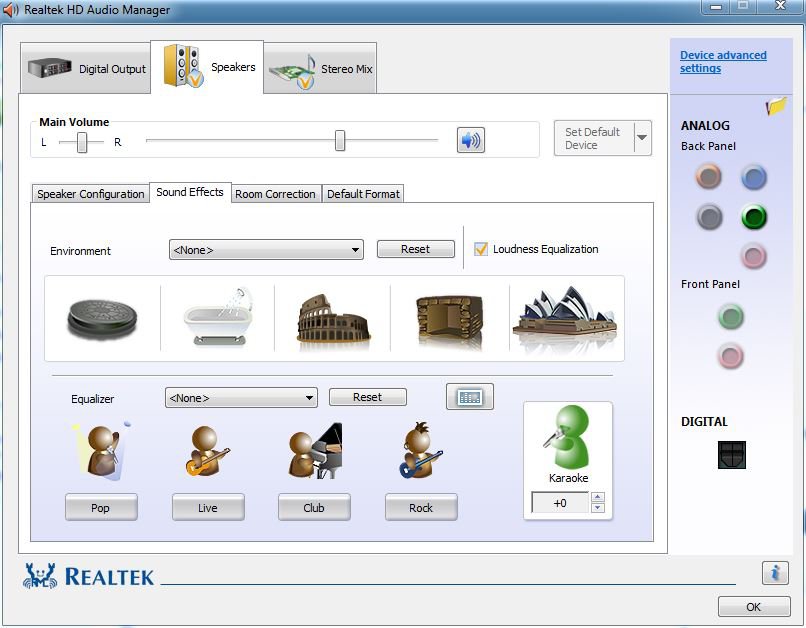The image size is (806, 628).
Task: Increase the Karaoke key value
Action: 597,497
